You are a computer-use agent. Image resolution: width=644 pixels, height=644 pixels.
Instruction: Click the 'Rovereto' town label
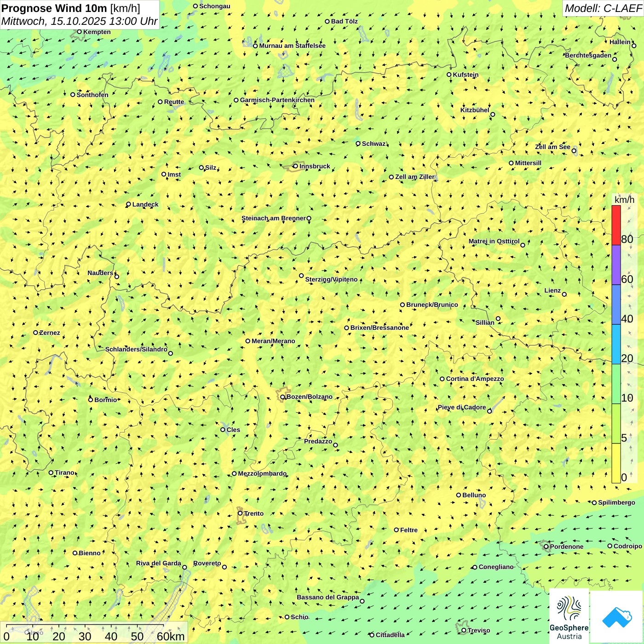207,563
